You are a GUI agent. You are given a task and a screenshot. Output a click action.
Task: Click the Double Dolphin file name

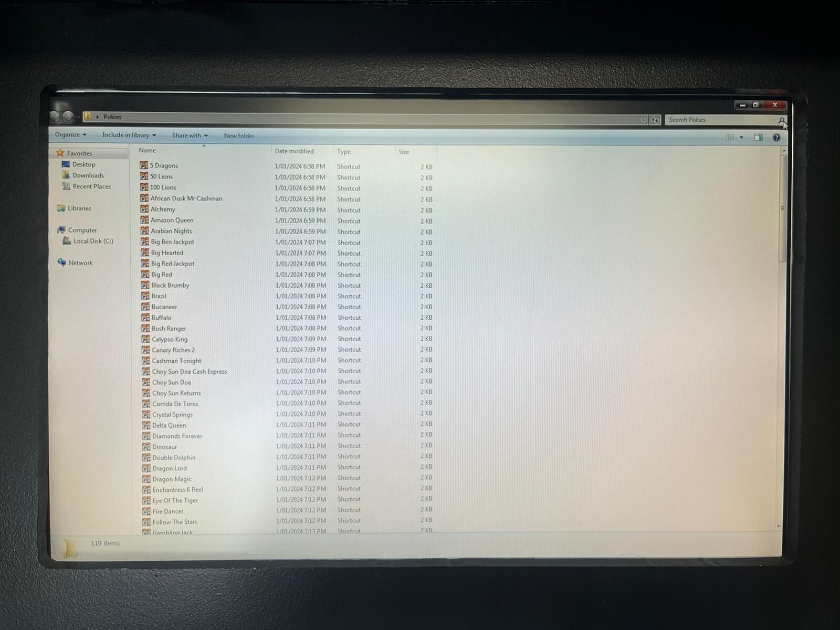174,458
